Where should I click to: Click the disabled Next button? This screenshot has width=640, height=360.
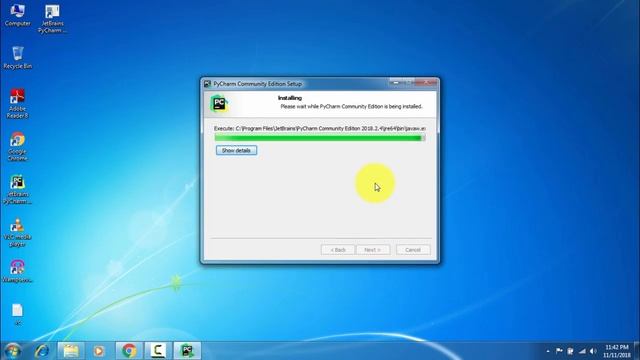pos(373,249)
